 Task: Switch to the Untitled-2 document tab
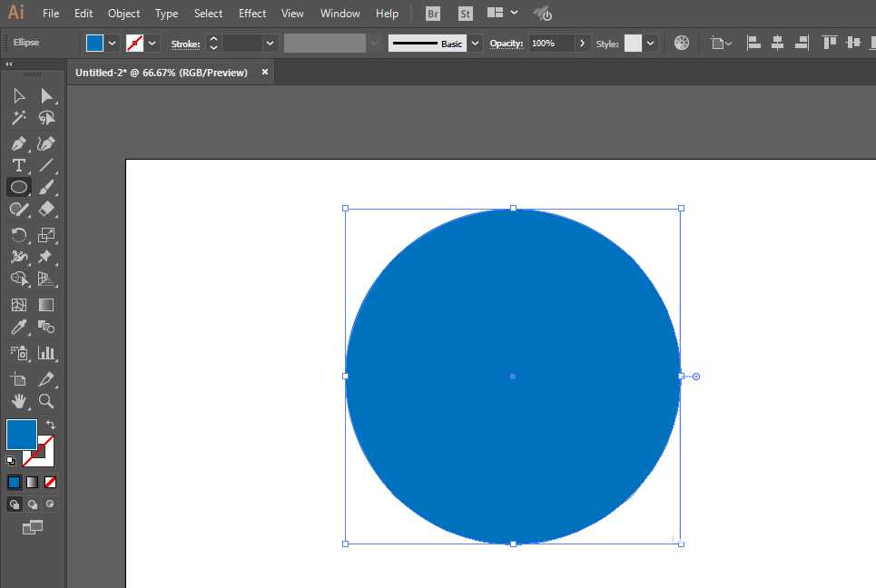[x=162, y=73]
